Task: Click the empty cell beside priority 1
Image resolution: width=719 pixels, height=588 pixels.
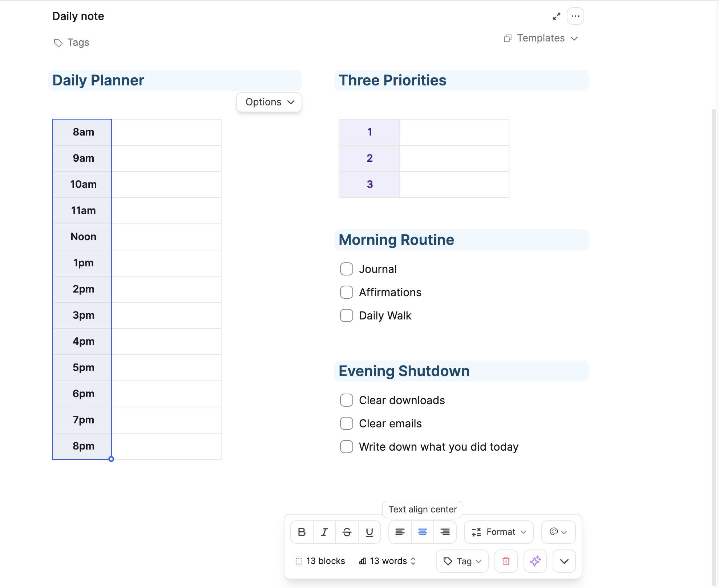Action: tap(454, 132)
